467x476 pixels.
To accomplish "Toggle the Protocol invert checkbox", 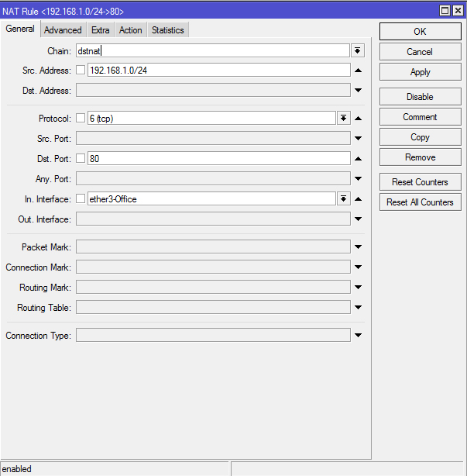I will tap(81, 118).
